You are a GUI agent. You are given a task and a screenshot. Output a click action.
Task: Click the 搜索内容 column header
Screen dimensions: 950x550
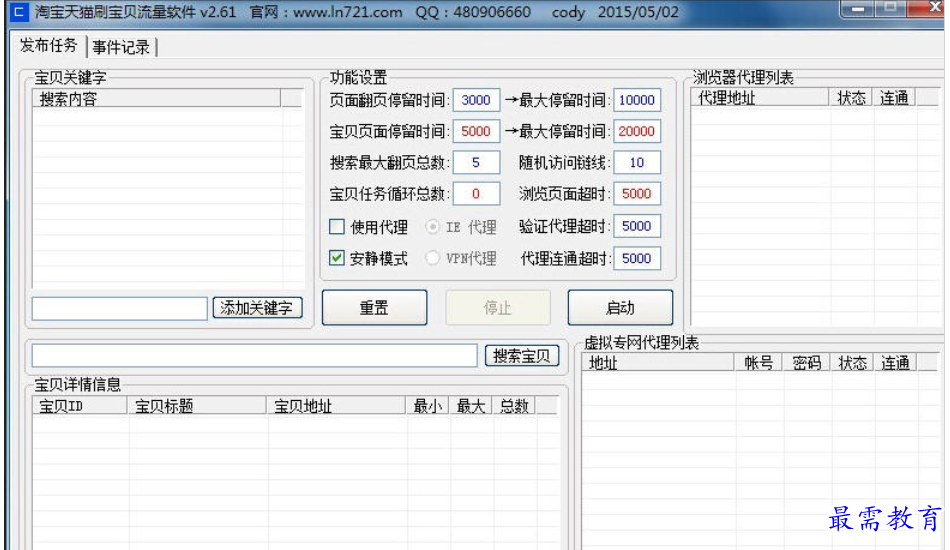click(x=156, y=99)
